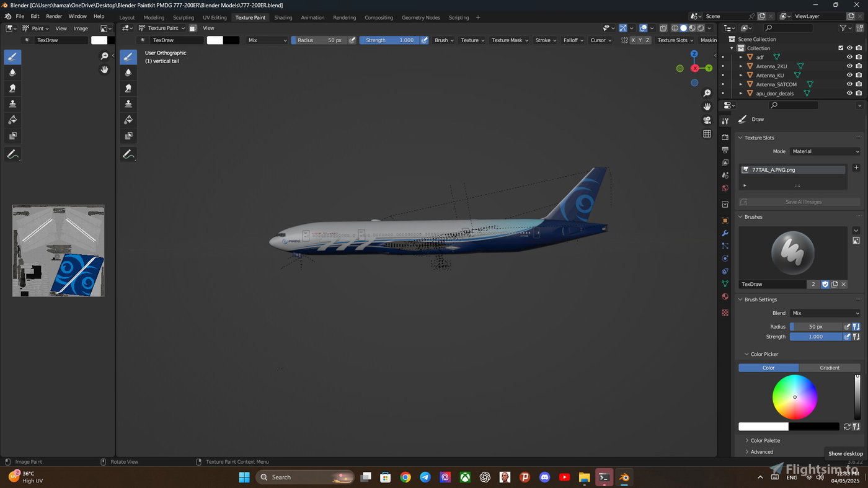Click the Save All Images button
The image size is (868, 488).
803,202
